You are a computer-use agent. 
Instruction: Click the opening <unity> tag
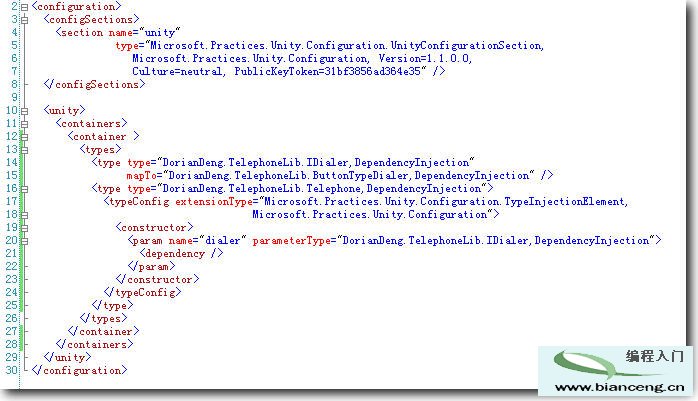click(x=64, y=110)
